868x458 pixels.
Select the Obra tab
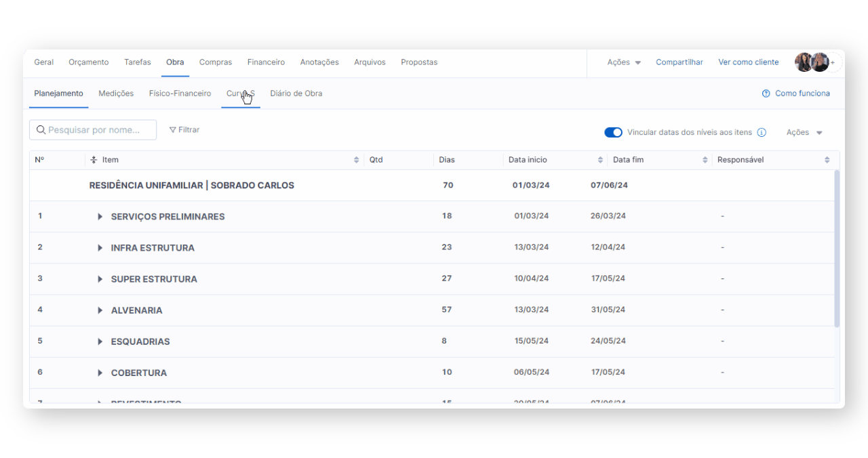tap(175, 62)
